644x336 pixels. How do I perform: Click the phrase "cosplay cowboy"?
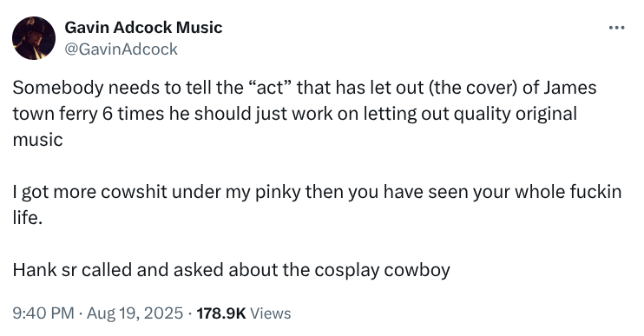click(383, 270)
